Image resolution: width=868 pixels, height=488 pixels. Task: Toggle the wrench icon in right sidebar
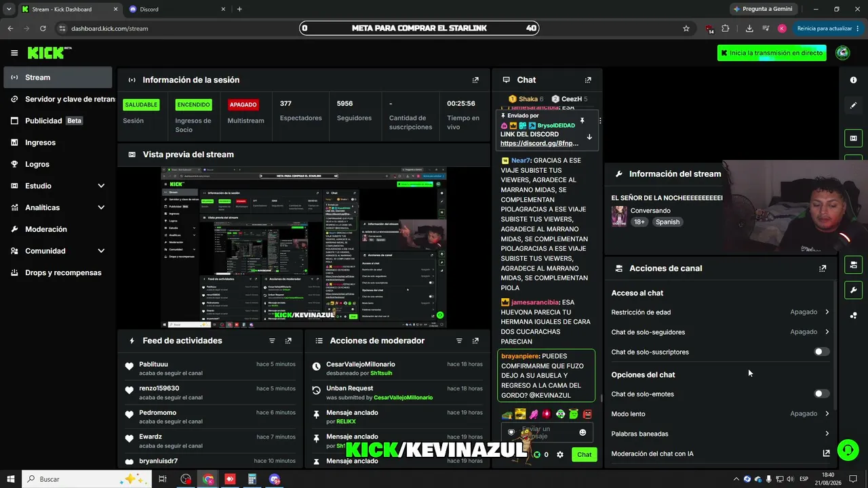853,290
